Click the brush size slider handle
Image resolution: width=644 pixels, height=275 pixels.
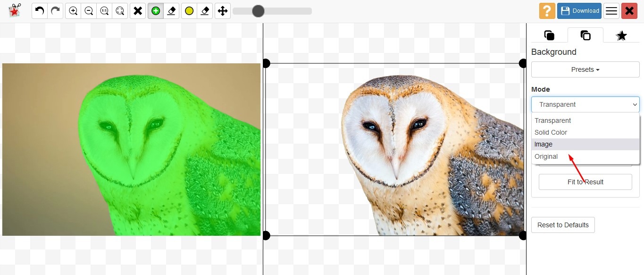point(258,11)
